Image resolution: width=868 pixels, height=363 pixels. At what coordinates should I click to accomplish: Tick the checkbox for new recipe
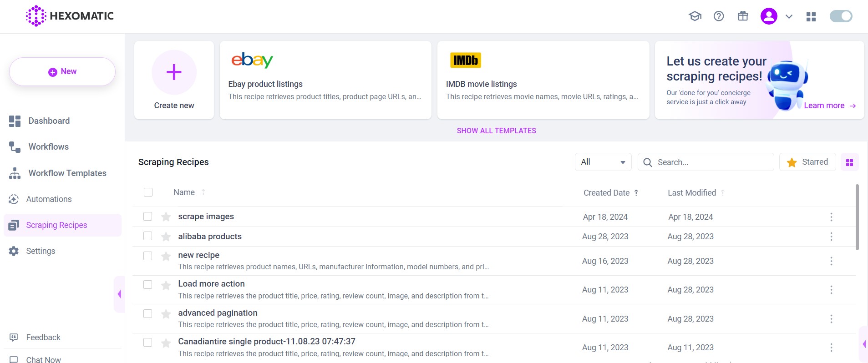pos(148,256)
